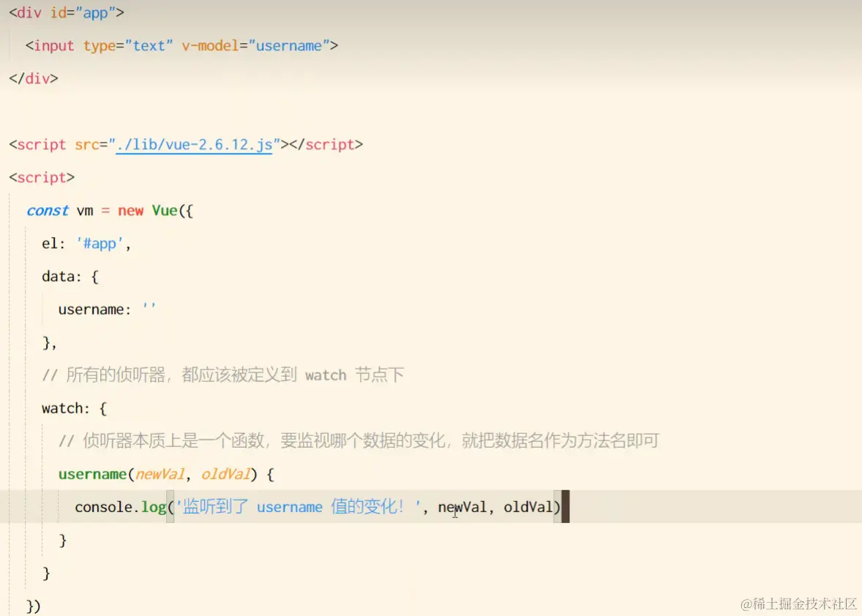Click the v-model="username" attribute

pos(255,45)
